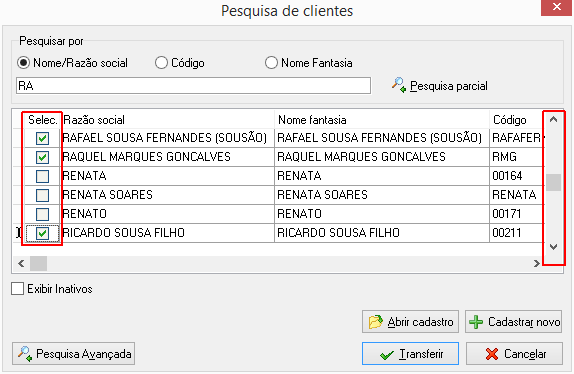Tick the RENATO row checkbox
The image size is (574, 374).
click(42, 214)
